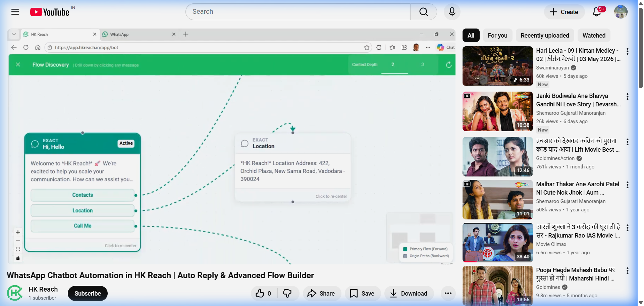Screen dimensions: 644x306
Task: Start voice search with microphone icon
Action: [x=452, y=12]
